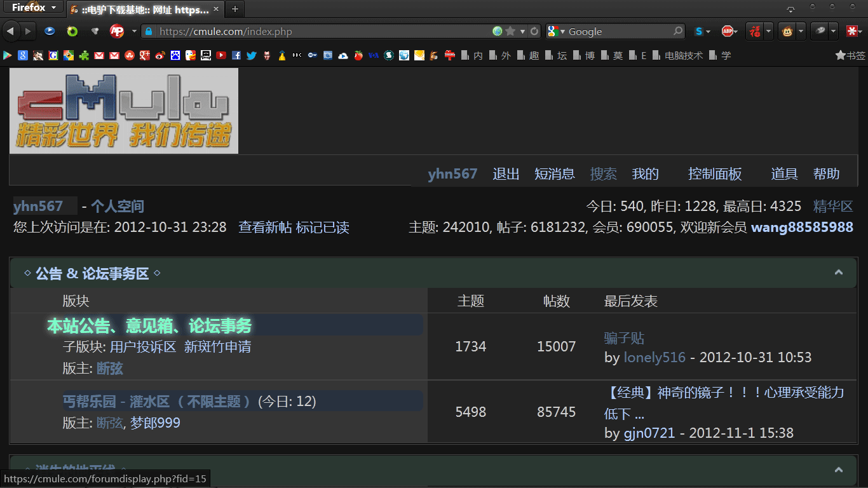The height and width of the screenshot is (488, 868).
Task: Click the Adblock Plus ABP icon
Action: point(728,31)
